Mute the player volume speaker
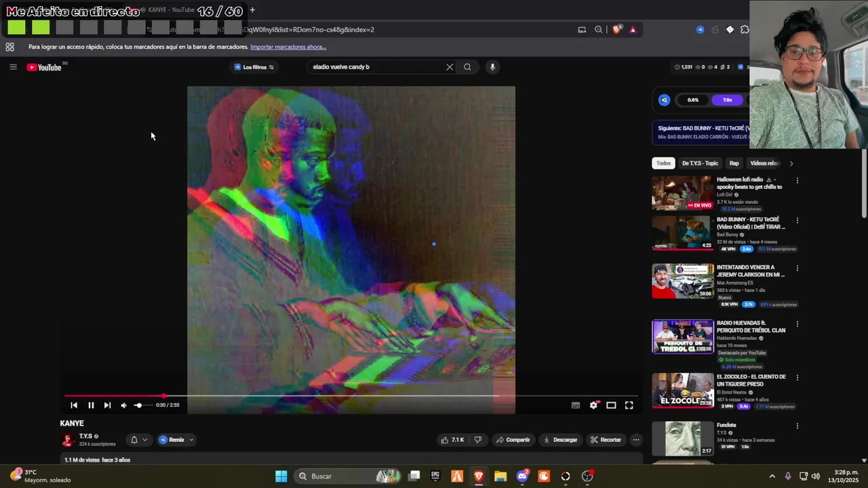 [123, 405]
